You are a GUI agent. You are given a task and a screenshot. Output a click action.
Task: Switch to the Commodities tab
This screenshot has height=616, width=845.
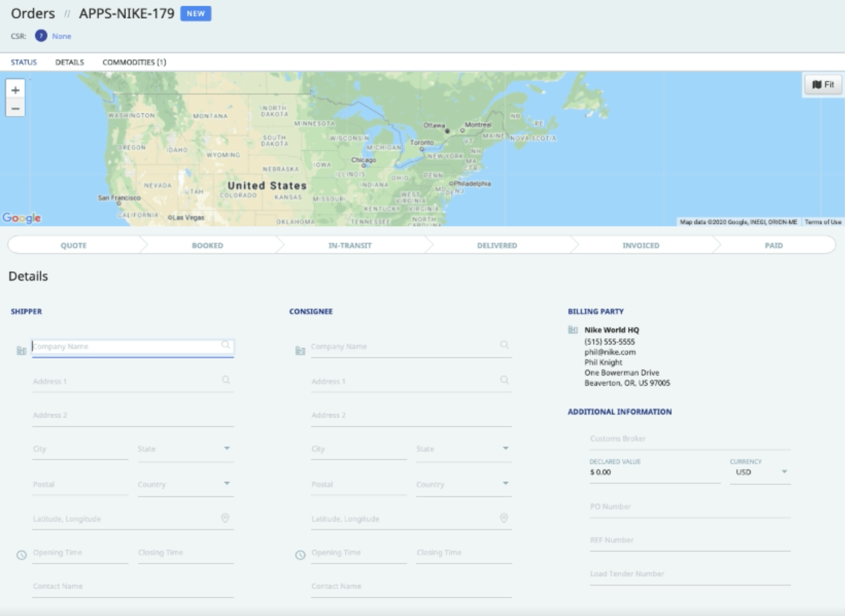coord(135,62)
